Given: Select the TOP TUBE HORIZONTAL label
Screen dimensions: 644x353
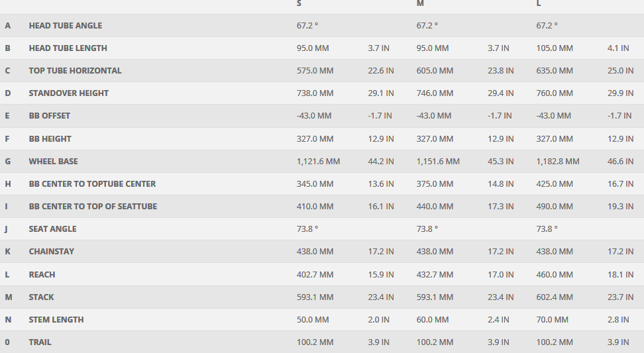Looking at the screenshot, I should (75, 71).
